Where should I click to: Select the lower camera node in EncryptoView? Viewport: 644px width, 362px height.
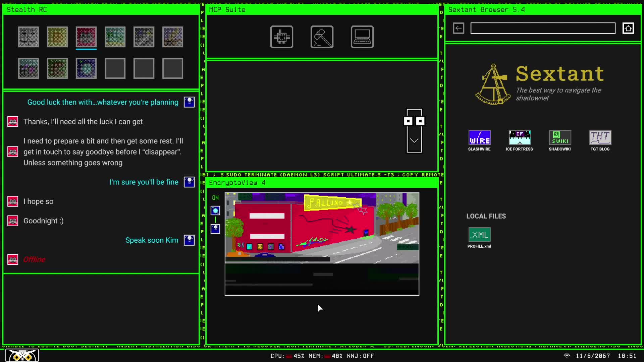(215, 229)
